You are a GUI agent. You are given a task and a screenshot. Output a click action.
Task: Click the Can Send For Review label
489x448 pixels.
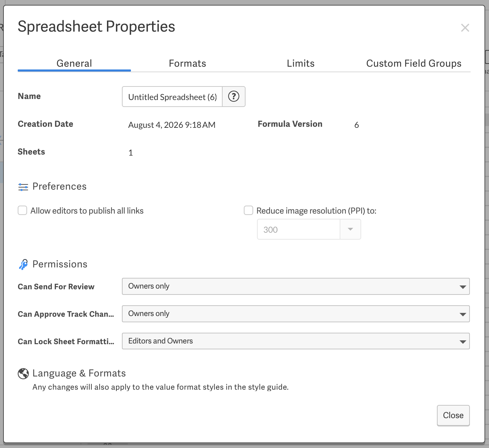tap(56, 287)
